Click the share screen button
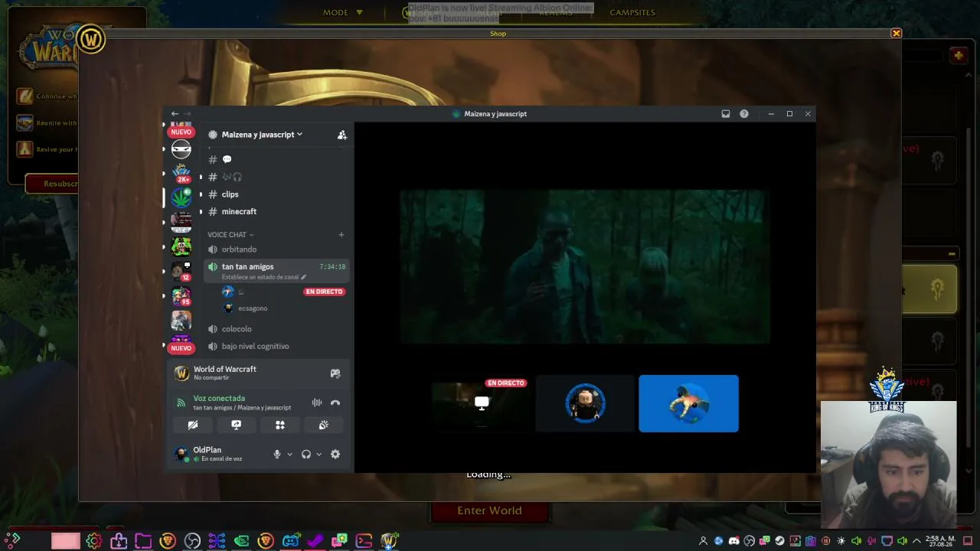The height and width of the screenshot is (551, 980). tap(237, 425)
